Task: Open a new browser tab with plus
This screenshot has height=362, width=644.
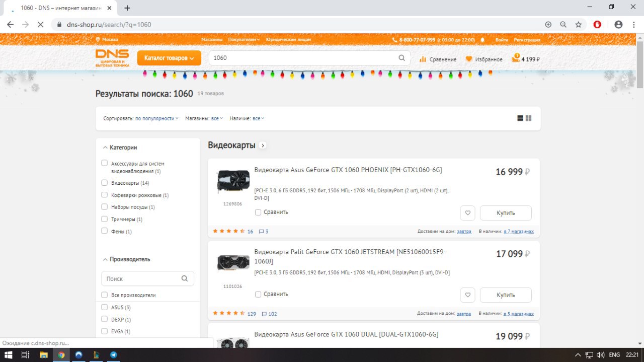Action: tap(127, 8)
